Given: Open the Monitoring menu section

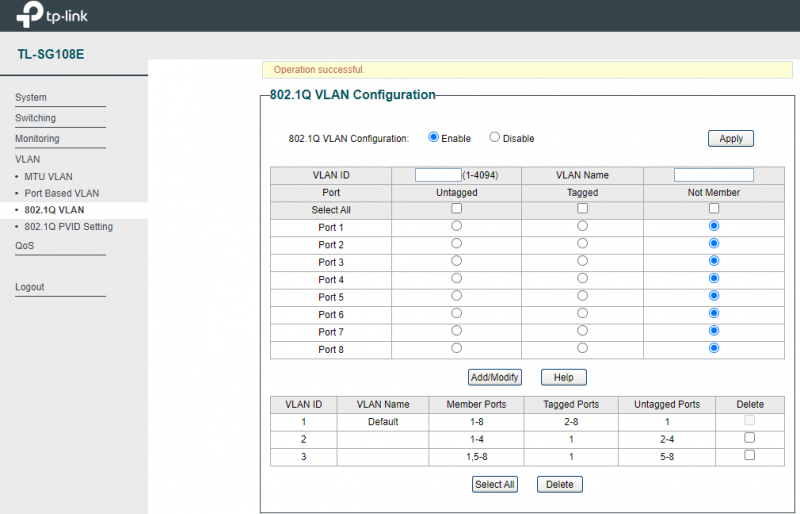Looking at the screenshot, I should tap(37, 139).
